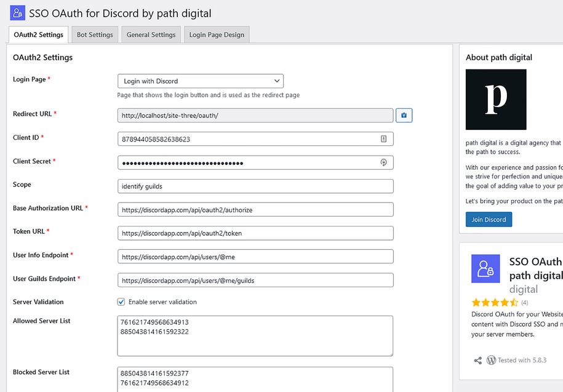Click the star rating in plugin card
563x392 pixels.
click(495, 302)
